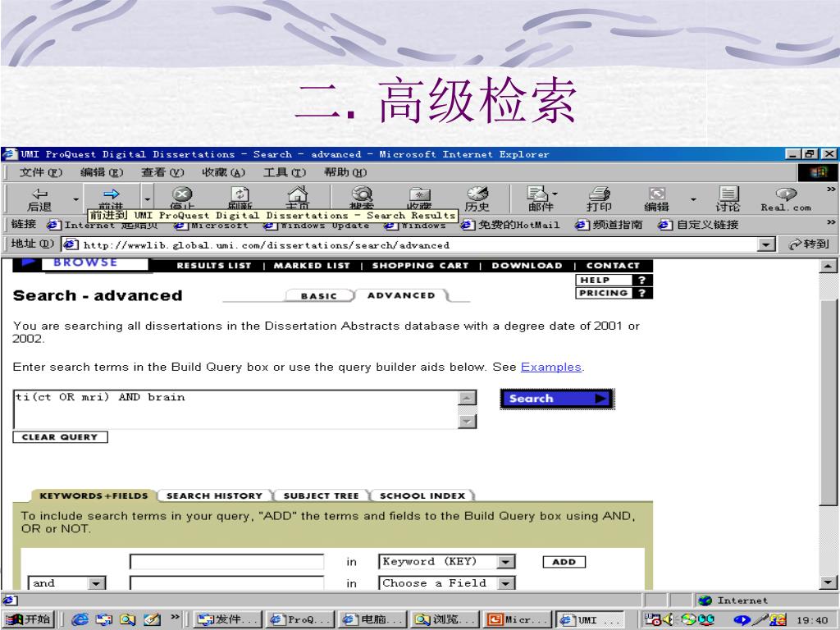Expand the taskbar quick launch chevron
Image resolution: width=840 pixels, height=630 pixels.
tap(175, 617)
